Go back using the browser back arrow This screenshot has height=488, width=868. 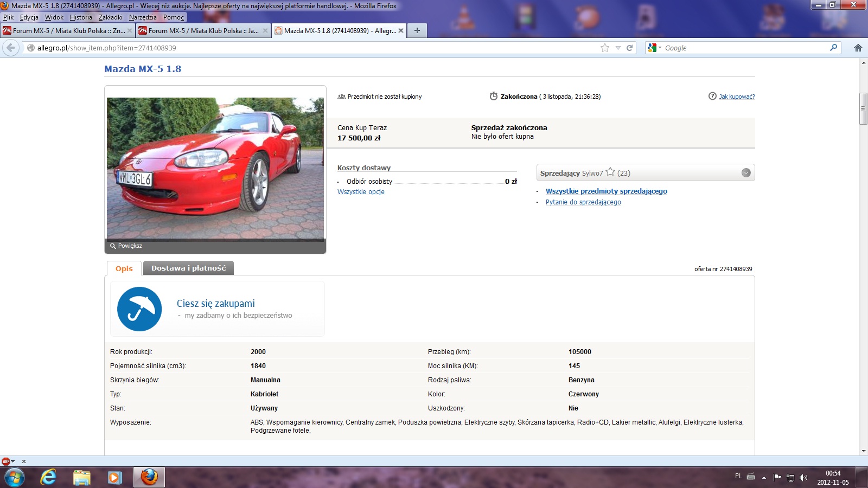(x=11, y=48)
